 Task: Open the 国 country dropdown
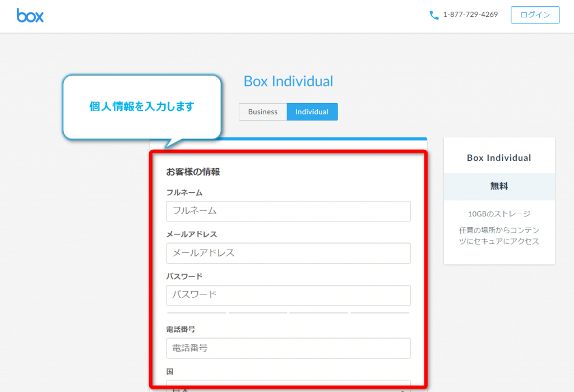pos(288,387)
